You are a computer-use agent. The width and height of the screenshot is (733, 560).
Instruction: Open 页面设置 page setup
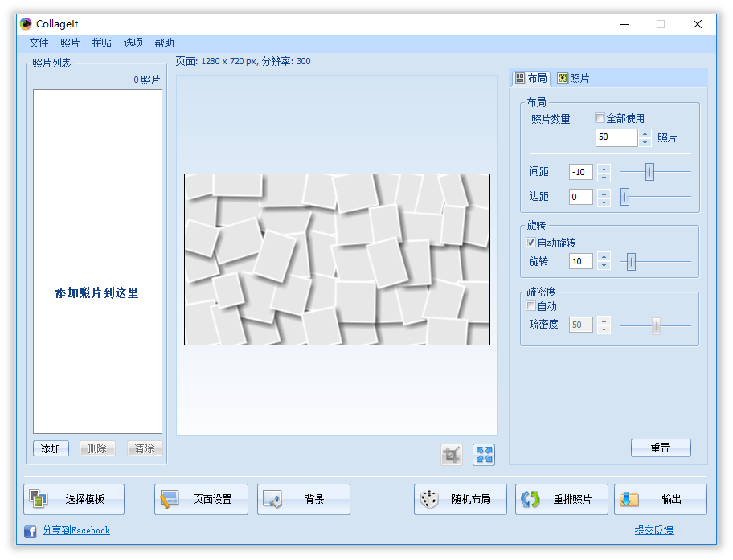(x=201, y=499)
